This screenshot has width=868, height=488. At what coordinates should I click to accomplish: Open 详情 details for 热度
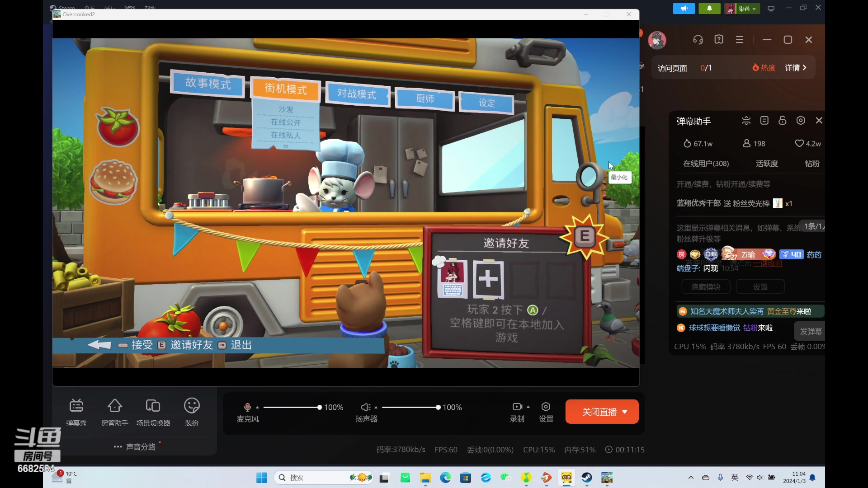point(796,68)
